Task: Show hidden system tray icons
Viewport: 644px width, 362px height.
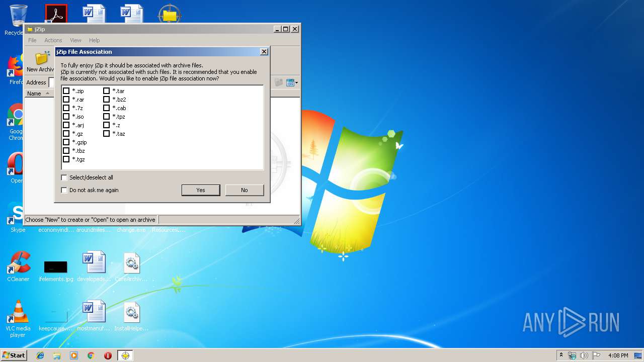Action: click(561, 355)
